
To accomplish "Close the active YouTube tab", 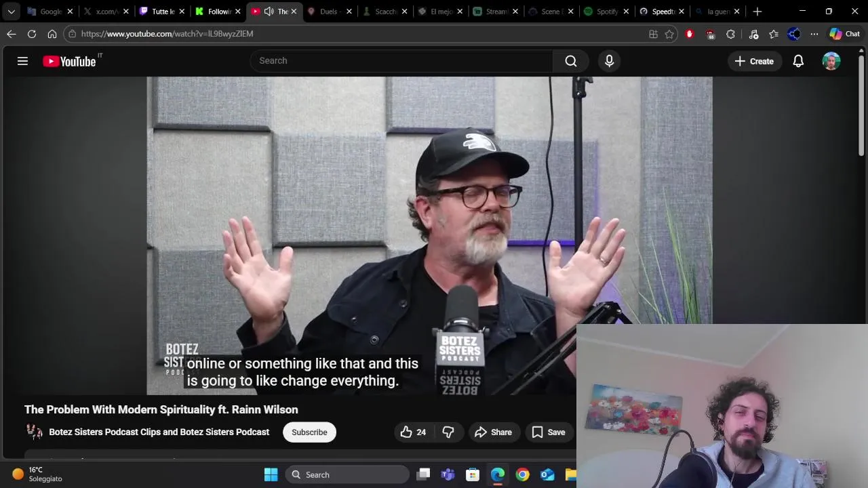I will 294,12.
